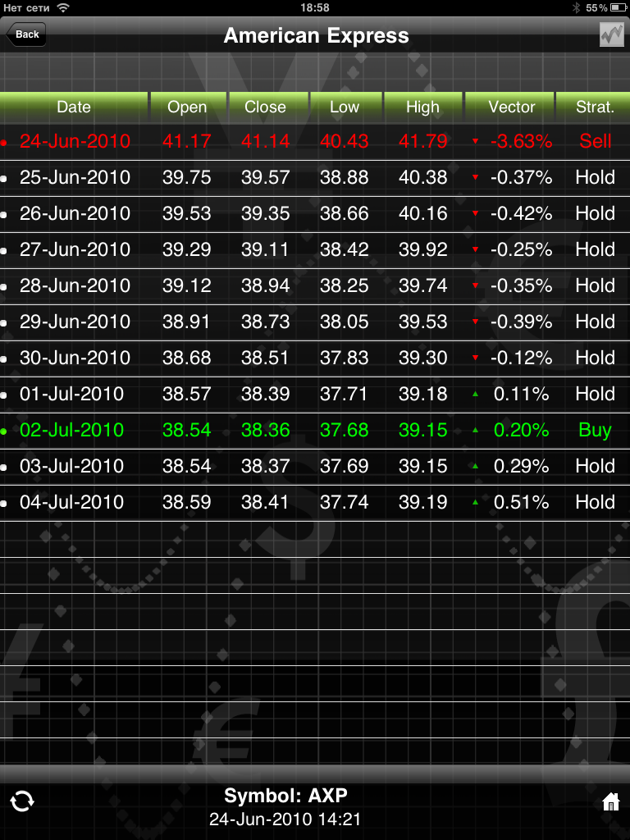
Task: Tap the refresh arrows icon
Action: (x=22, y=801)
